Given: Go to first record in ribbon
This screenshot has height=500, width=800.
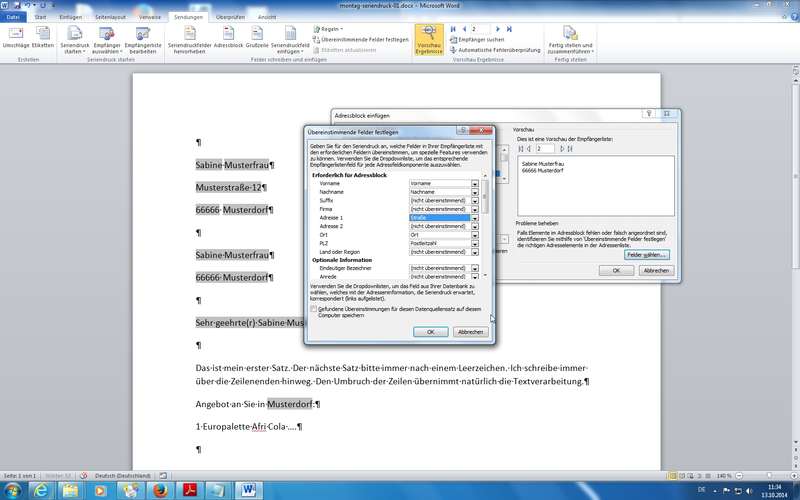Looking at the screenshot, I should coord(453,29).
